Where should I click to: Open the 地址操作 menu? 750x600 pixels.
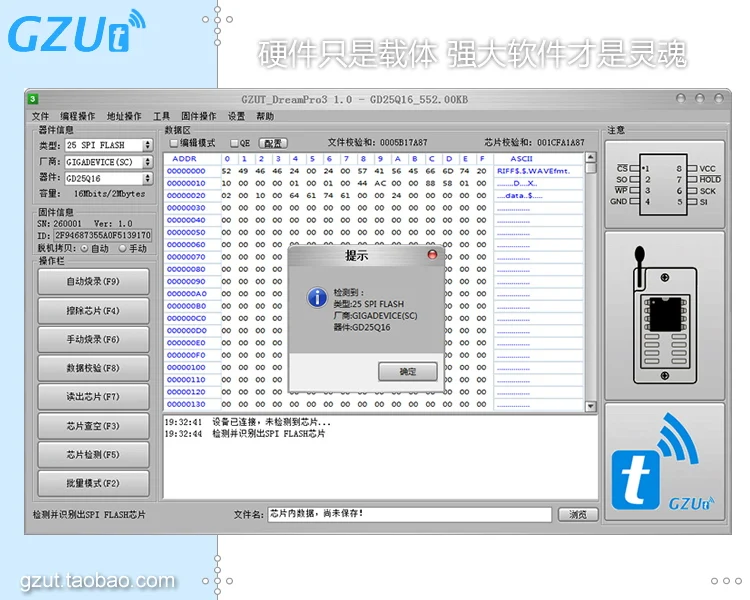(x=124, y=116)
